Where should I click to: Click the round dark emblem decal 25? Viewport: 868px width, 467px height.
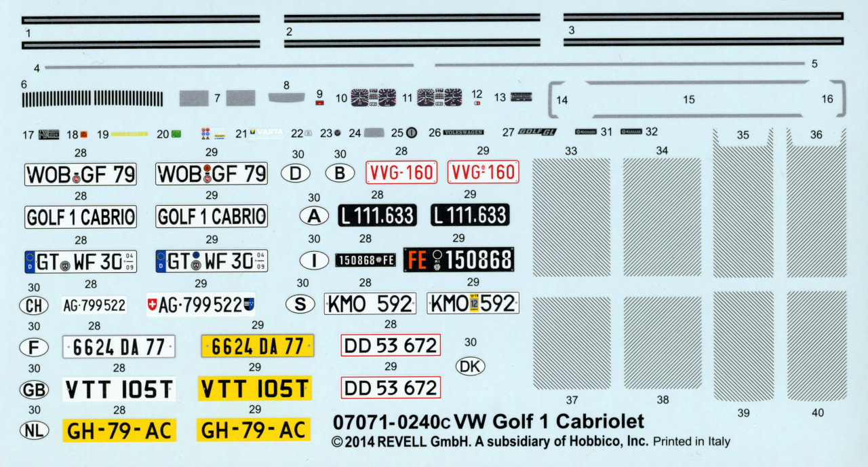(412, 133)
